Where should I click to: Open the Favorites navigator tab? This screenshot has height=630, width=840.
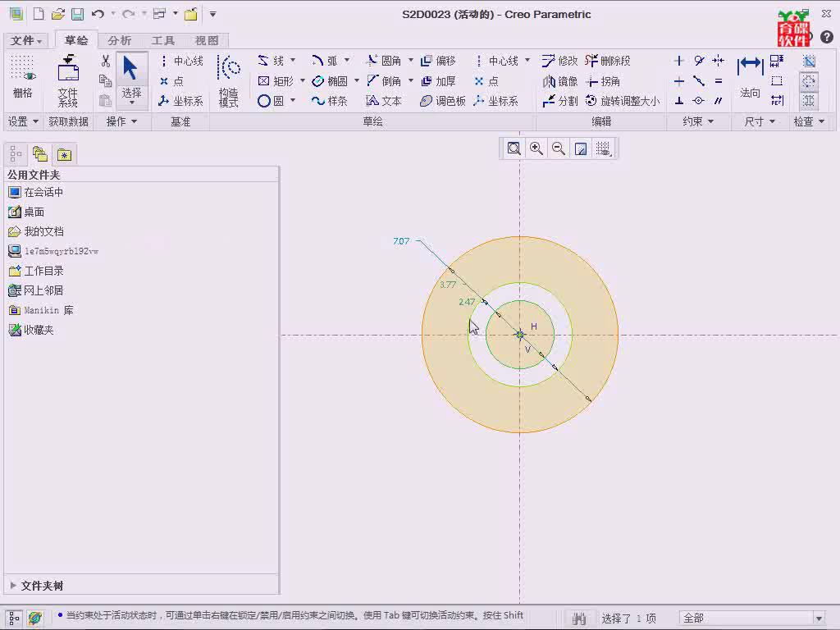coord(64,155)
